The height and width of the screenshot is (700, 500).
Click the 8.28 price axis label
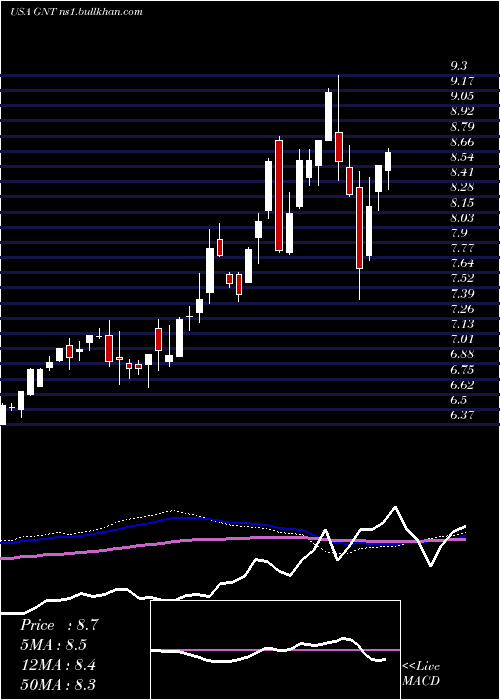[462, 188]
